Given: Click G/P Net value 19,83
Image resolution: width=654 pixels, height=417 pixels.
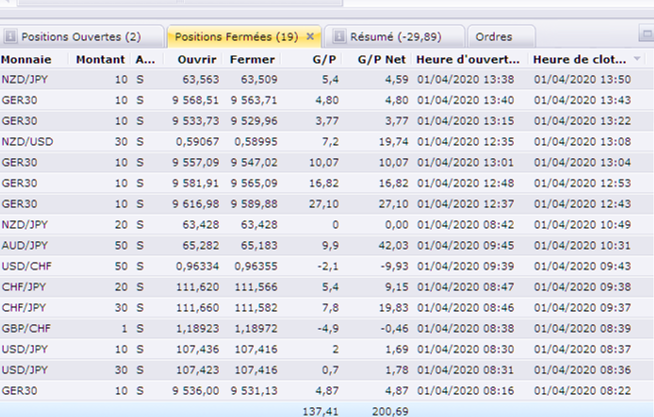Looking at the screenshot, I should click(393, 308).
